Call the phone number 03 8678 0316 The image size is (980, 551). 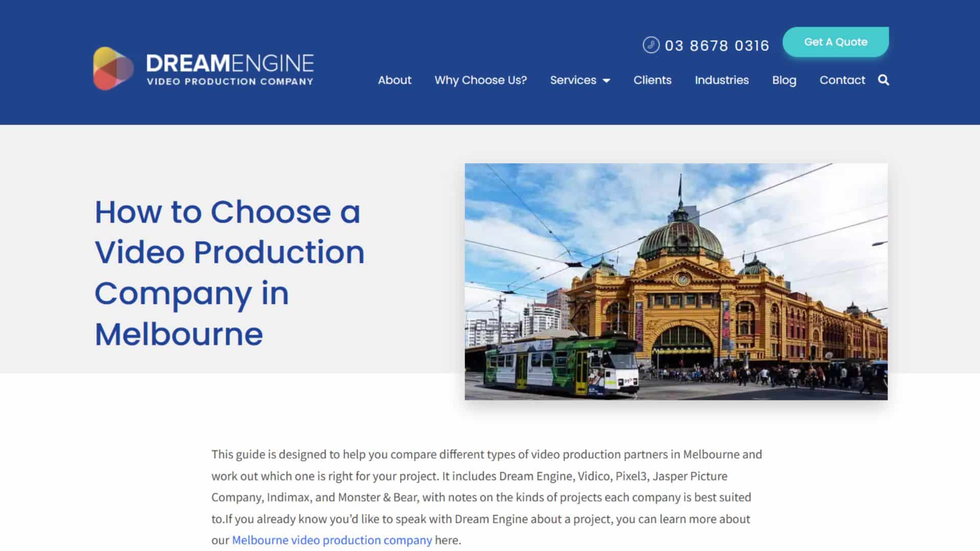click(717, 45)
